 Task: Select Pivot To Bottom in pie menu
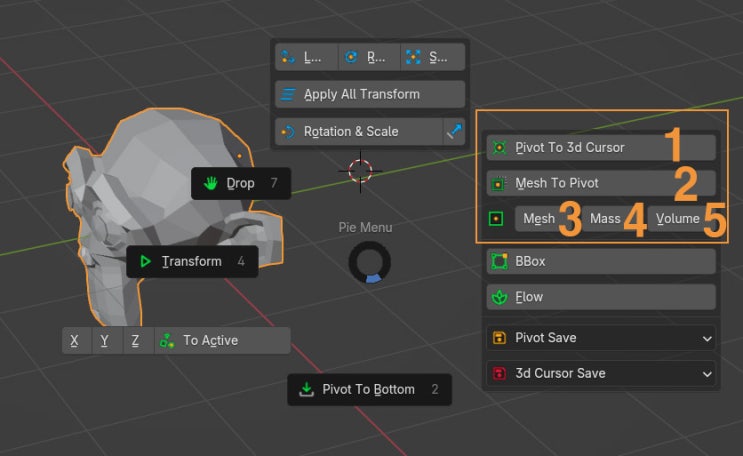(x=368, y=389)
